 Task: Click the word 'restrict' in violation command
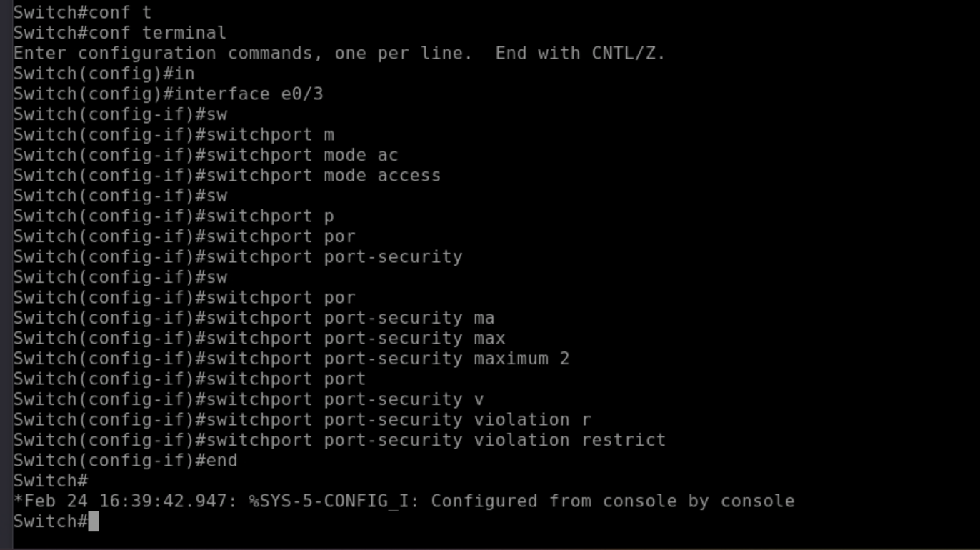click(x=623, y=440)
